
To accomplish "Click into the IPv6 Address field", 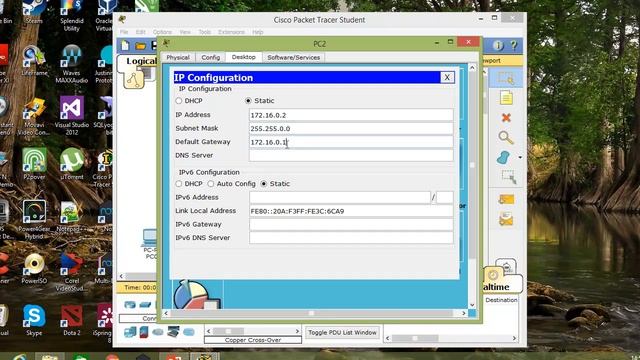I will pos(340,198).
